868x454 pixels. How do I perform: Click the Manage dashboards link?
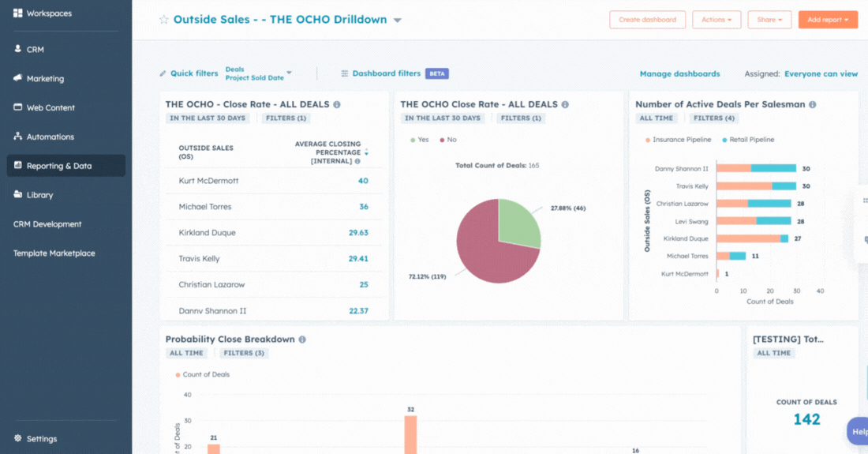tap(679, 73)
